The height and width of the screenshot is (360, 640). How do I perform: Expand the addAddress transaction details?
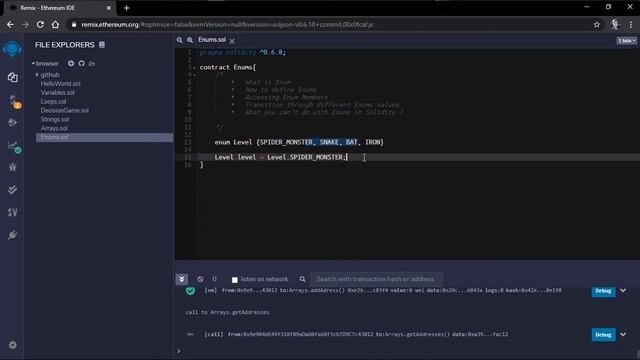pos(623,291)
